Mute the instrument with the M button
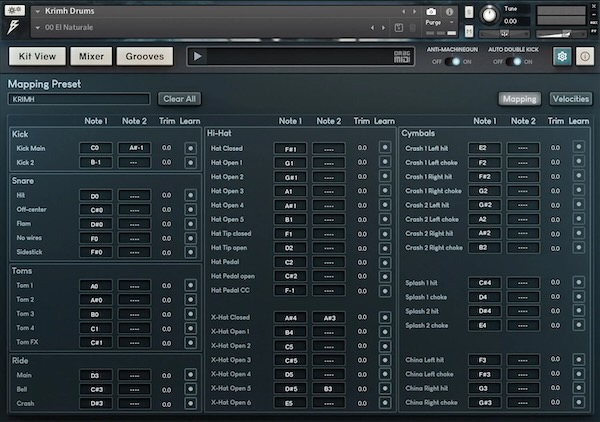Image resolution: width=600 pixels, height=422 pixels. tap(469, 31)
